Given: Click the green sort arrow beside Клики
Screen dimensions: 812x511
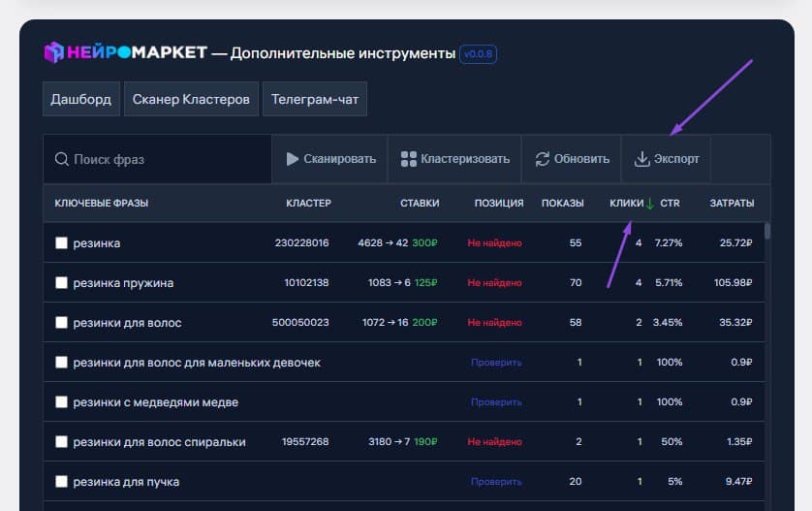Looking at the screenshot, I should (650, 204).
